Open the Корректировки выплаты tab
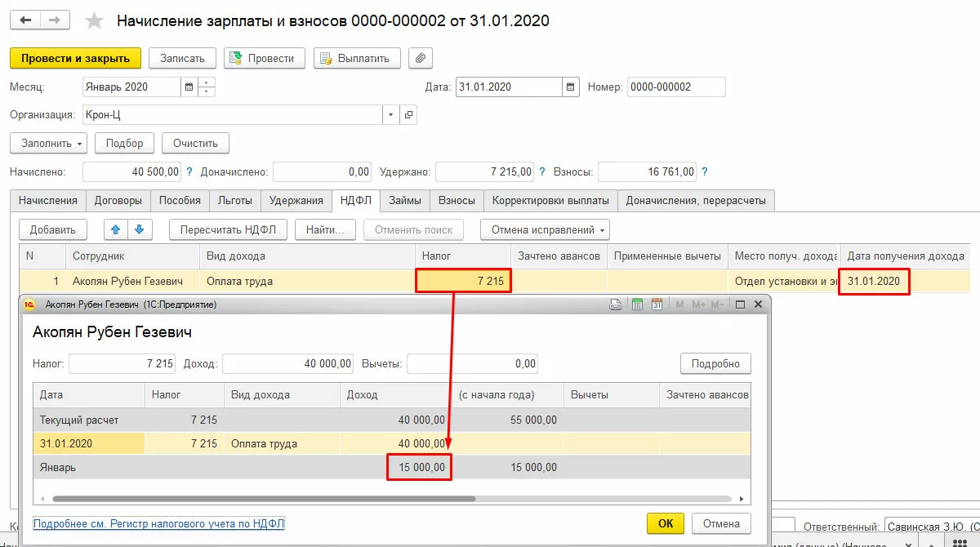 550,200
